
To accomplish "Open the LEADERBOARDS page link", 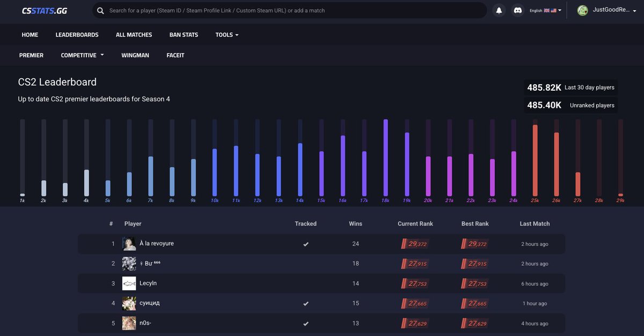I will click(77, 34).
